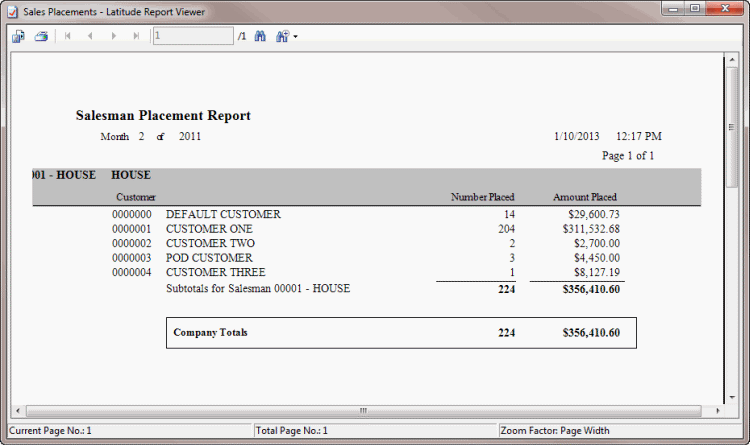The image size is (750, 445).
Task: Click the Salesman Placement Report heading
Action: (163, 116)
